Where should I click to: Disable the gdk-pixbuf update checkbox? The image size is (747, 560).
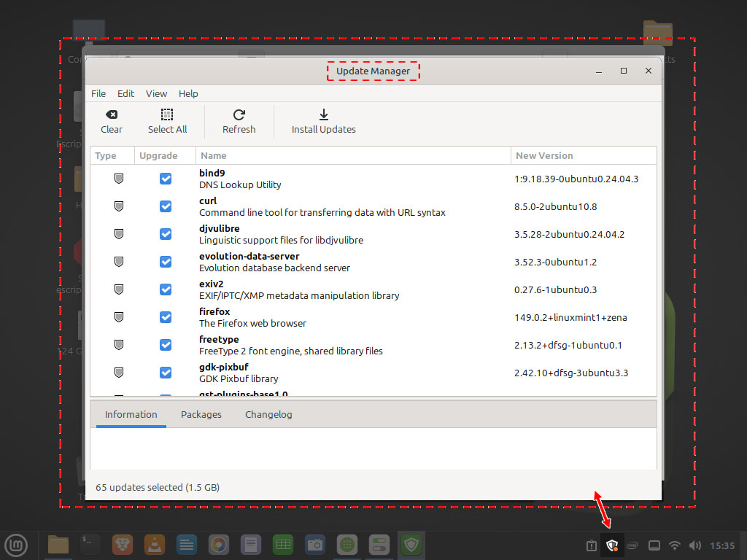pos(165,372)
